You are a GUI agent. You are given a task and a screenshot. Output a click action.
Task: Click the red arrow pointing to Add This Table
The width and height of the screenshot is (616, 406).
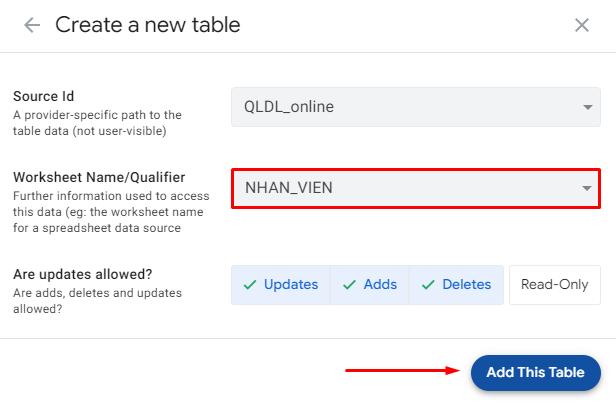400,371
